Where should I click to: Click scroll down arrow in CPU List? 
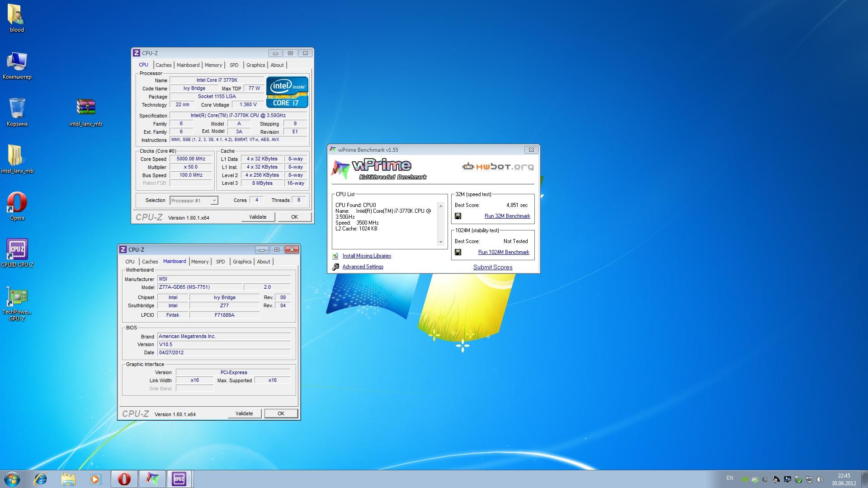coord(441,242)
